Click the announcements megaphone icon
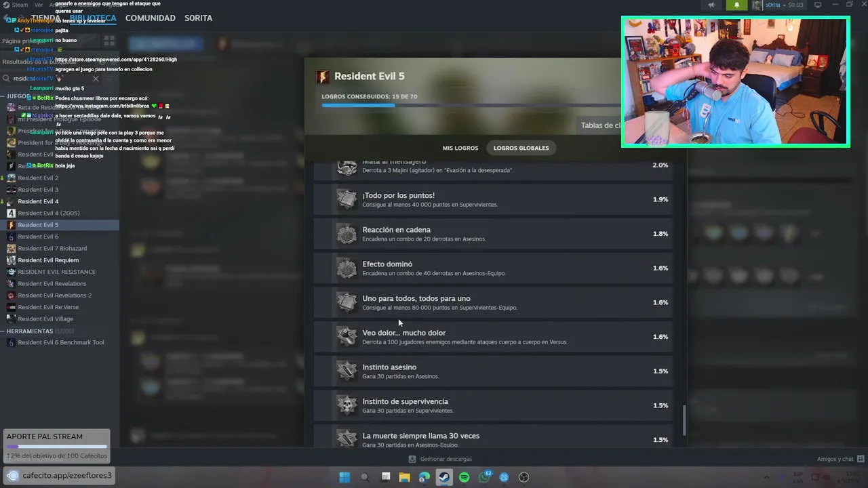 click(711, 5)
